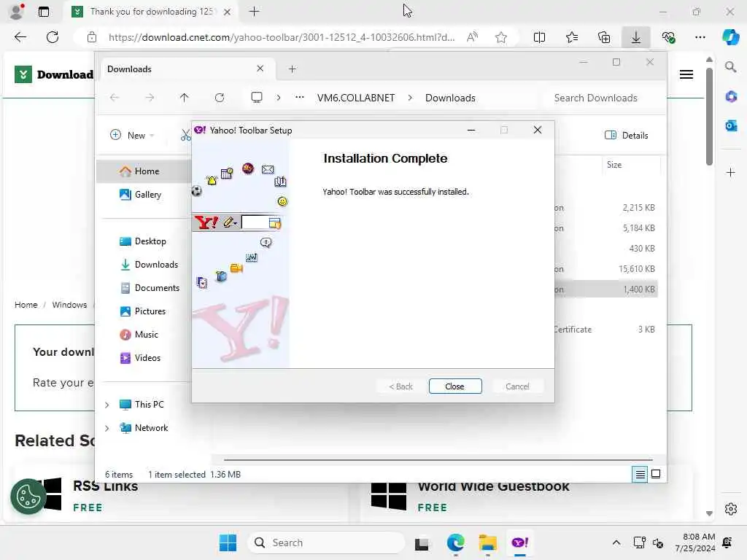747x560 pixels.
Task: Click Windows breadcrumb link on CNET
Action: [69, 305]
